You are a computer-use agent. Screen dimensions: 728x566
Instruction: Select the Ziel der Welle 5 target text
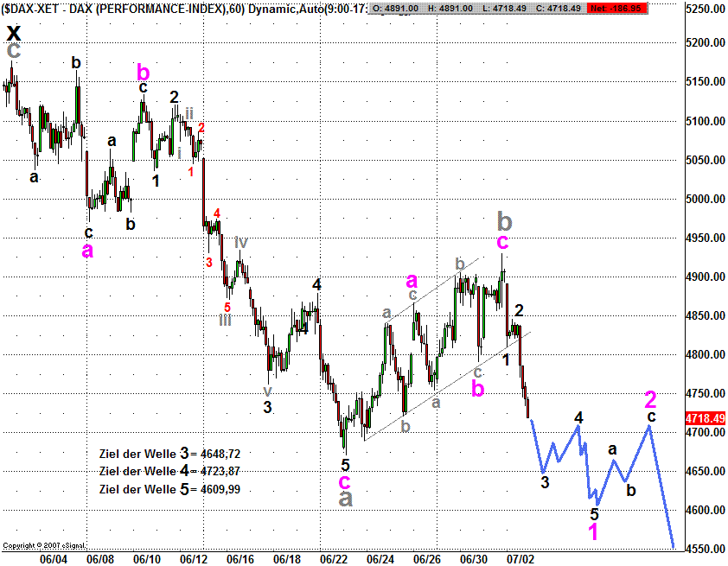click(168, 488)
